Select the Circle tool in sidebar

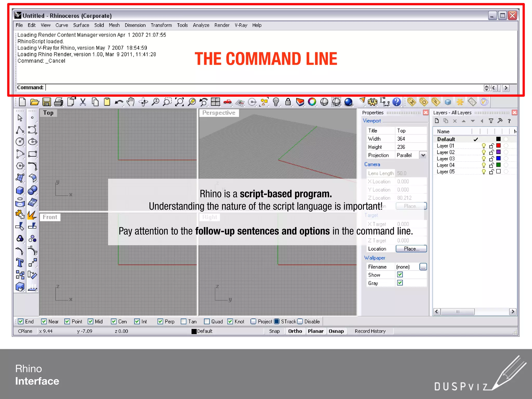point(20,142)
